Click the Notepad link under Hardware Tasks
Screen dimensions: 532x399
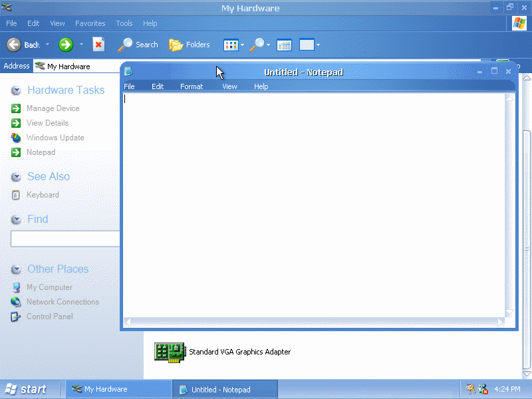pos(41,152)
